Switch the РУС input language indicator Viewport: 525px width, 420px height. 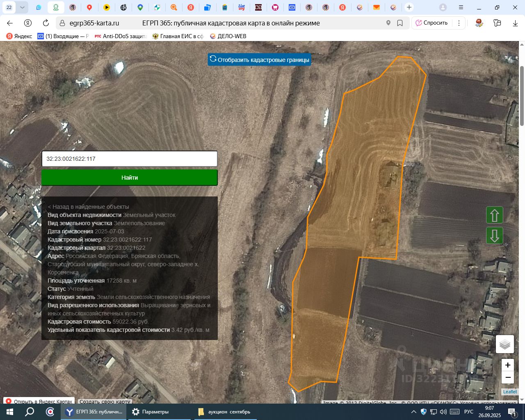469,412
